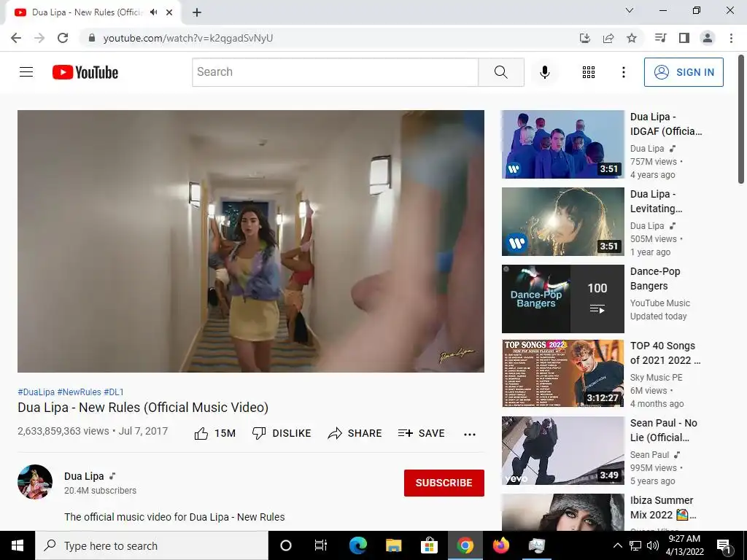747x560 pixels.
Task: Close the Dua Lipa tab
Action: pos(169,12)
